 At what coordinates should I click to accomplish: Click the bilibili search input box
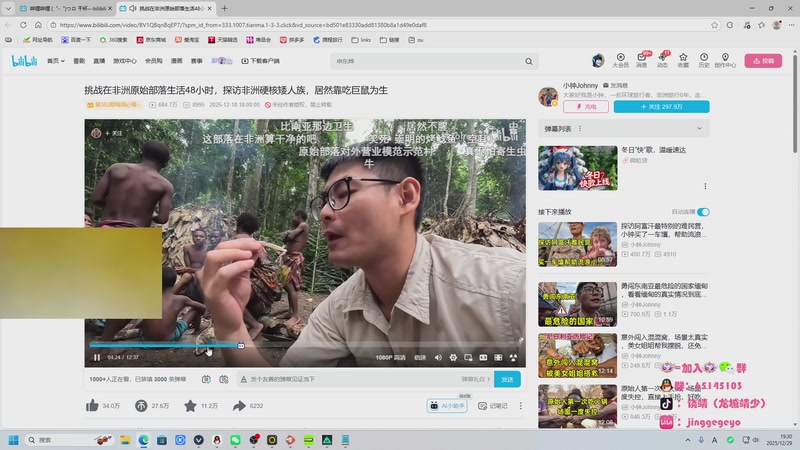[x=426, y=61]
